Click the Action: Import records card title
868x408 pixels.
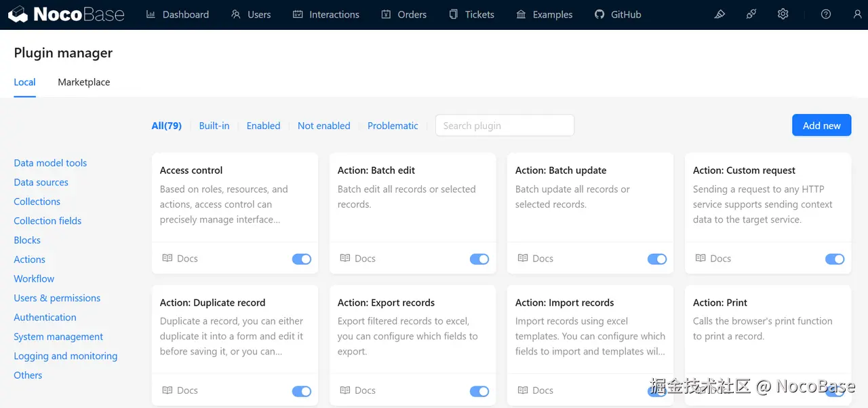564,303
